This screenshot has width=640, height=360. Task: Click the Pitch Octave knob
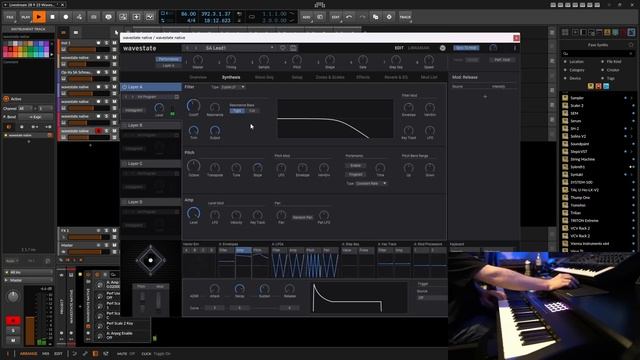tap(193, 166)
